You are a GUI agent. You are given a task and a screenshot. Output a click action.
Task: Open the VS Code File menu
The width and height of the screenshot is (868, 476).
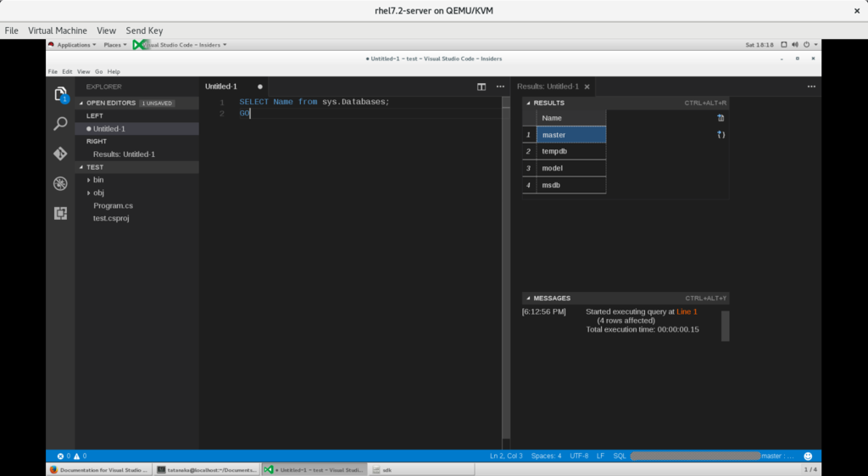click(53, 71)
